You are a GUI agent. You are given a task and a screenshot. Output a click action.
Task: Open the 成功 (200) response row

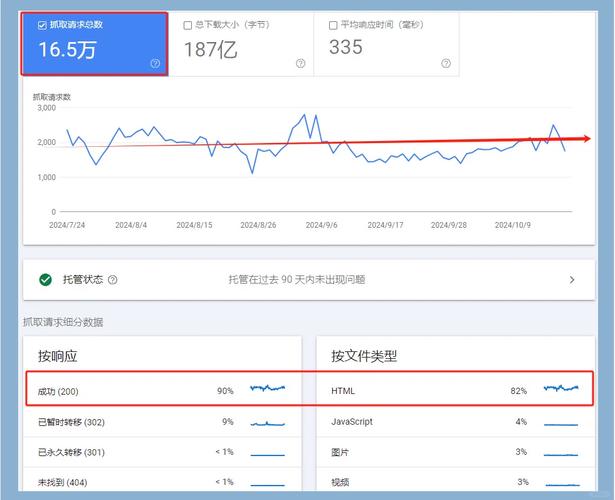click(162, 391)
